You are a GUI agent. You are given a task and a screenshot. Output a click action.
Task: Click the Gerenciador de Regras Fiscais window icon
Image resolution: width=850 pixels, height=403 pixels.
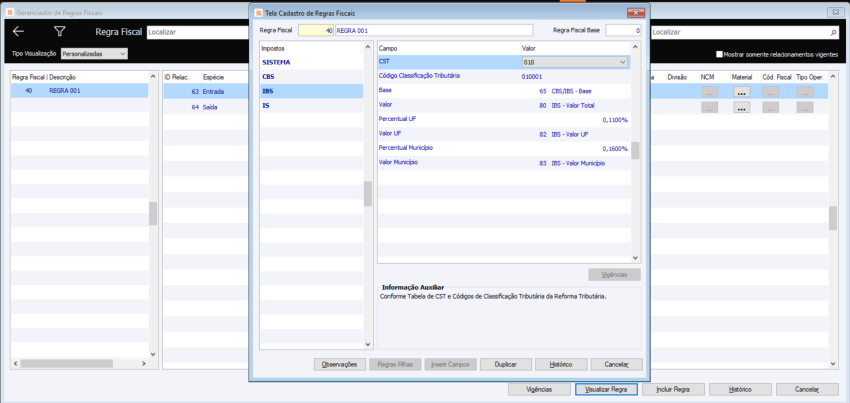10,12
